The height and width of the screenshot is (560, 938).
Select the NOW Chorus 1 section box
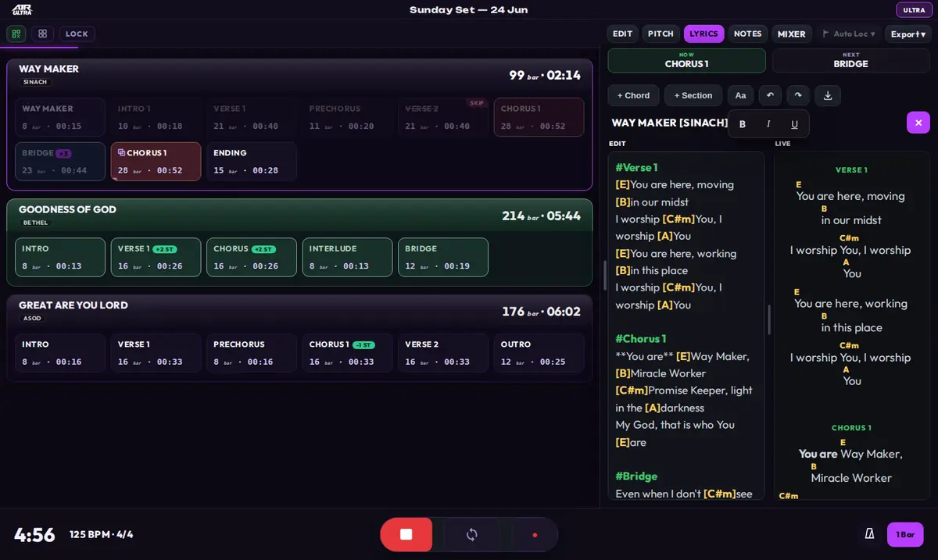tap(686, 60)
